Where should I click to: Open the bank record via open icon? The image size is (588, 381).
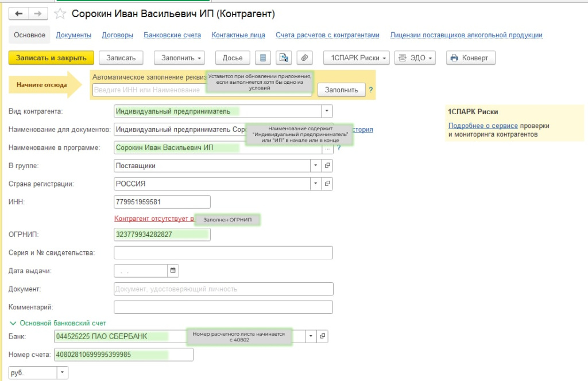322,336
